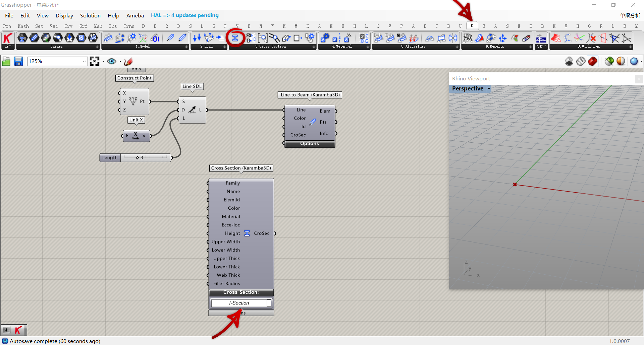Click the Karamba license K icon
644x345 pixels.
(8, 38)
